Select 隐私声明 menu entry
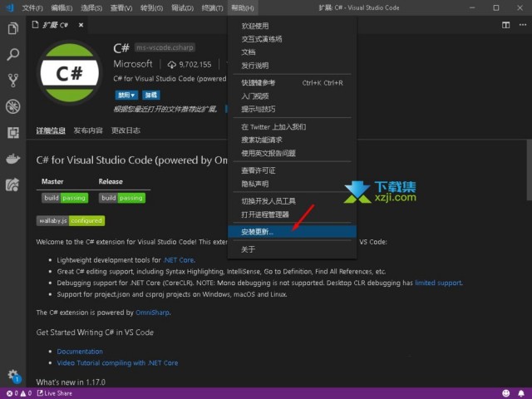This screenshot has width=532, height=399. point(292,184)
